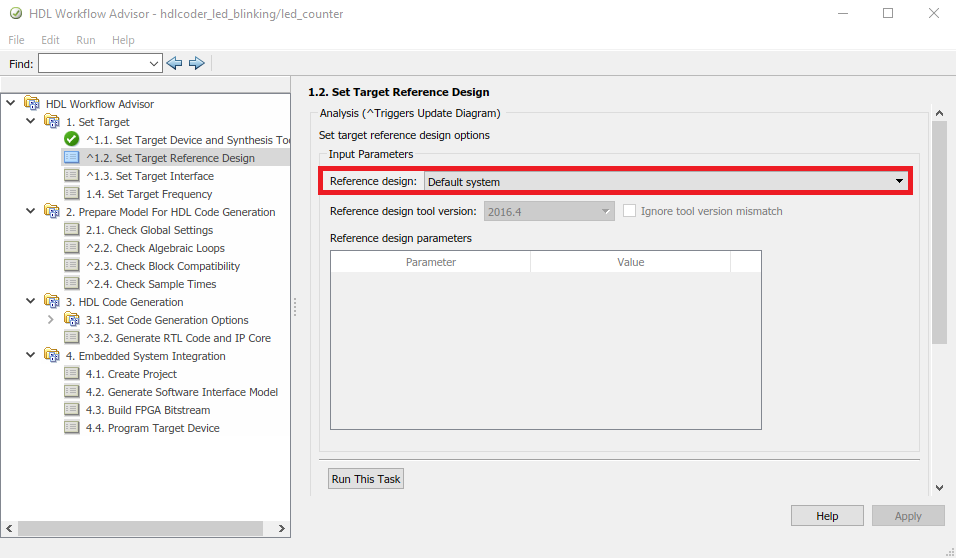Image resolution: width=956 pixels, height=558 pixels.
Task: Click the Help button at bottom right
Action: pos(827,516)
